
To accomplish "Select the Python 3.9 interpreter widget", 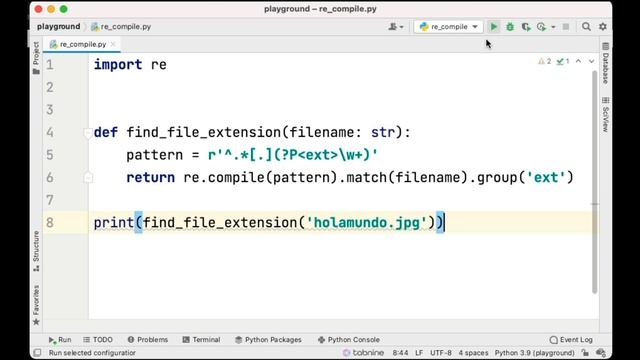I will 534,353.
